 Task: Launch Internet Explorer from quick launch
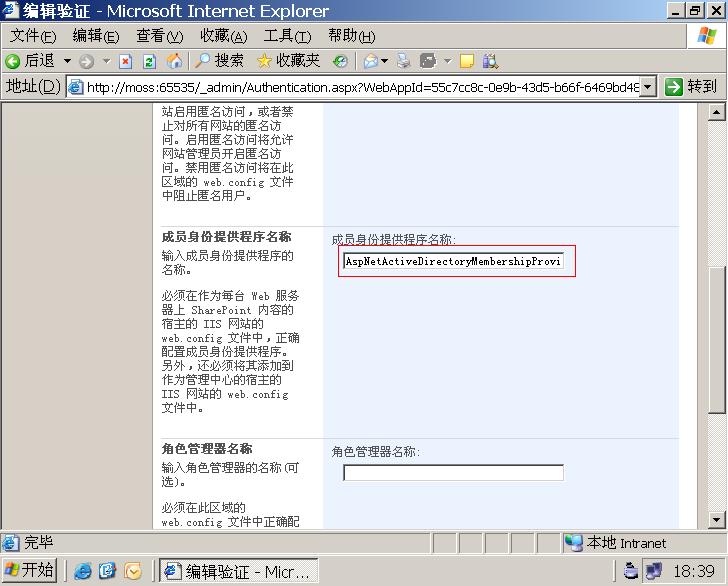coord(83,571)
